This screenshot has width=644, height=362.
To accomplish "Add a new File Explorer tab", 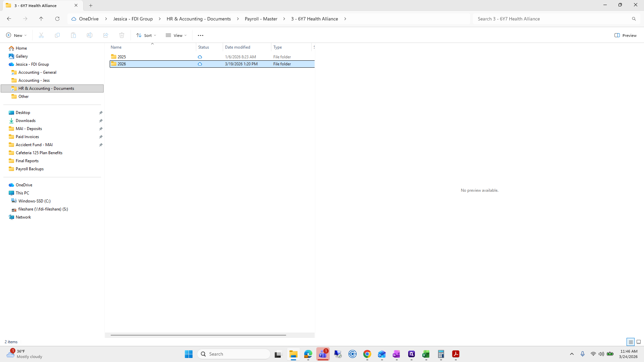I will coord(91,5).
